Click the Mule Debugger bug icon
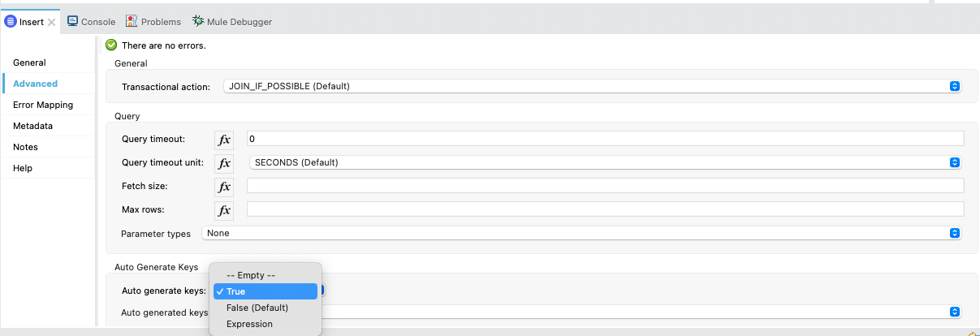This screenshot has height=336, width=980. (x=198, y=21)
